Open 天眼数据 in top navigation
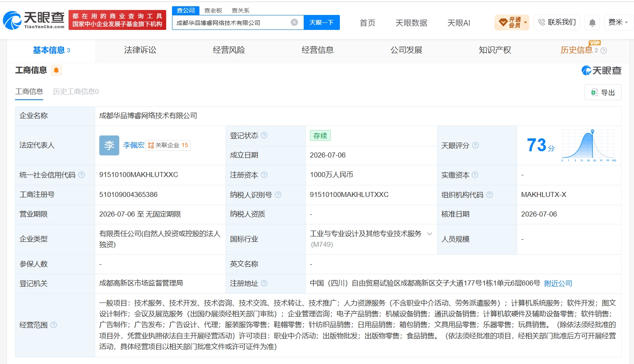Image resolution: width=634 pixels, height=364 pixels. (411, 23)
